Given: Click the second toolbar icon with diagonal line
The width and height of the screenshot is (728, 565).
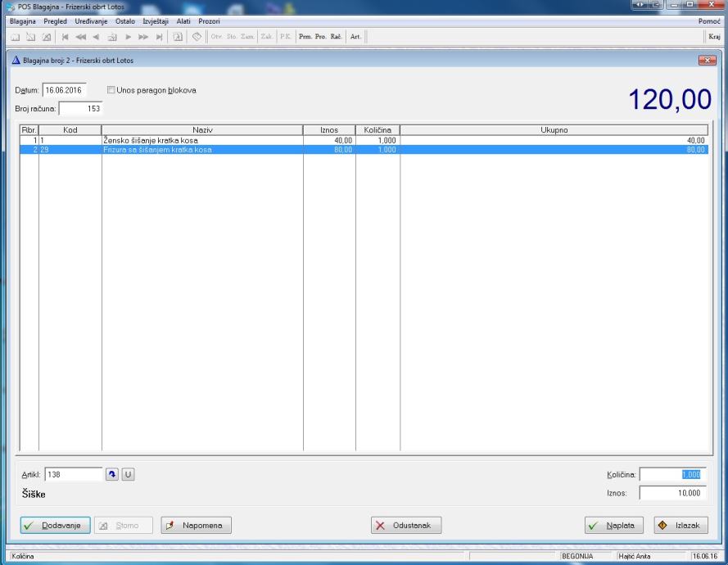Looking at the screenshot, I should coord(30,37).
